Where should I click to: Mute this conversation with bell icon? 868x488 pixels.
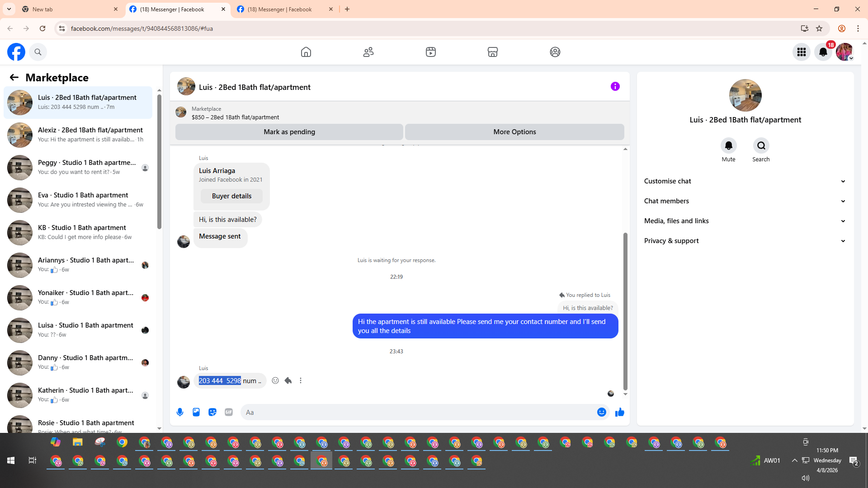tap(728, 145)
